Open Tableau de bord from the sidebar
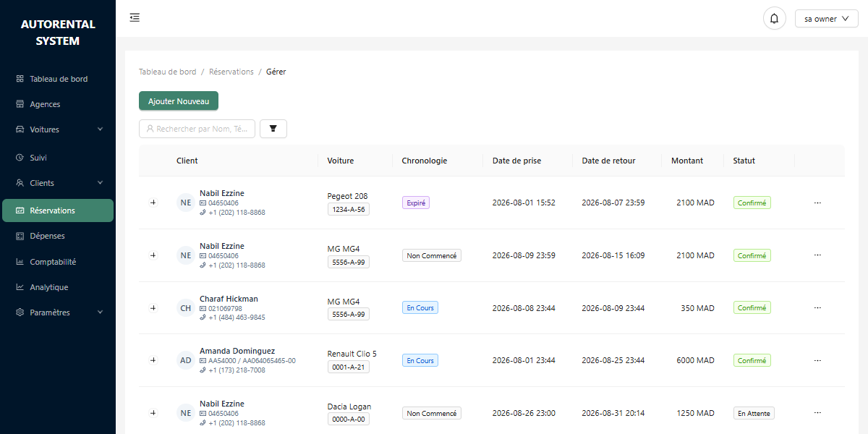868x434 pixels. coord(58,79)
